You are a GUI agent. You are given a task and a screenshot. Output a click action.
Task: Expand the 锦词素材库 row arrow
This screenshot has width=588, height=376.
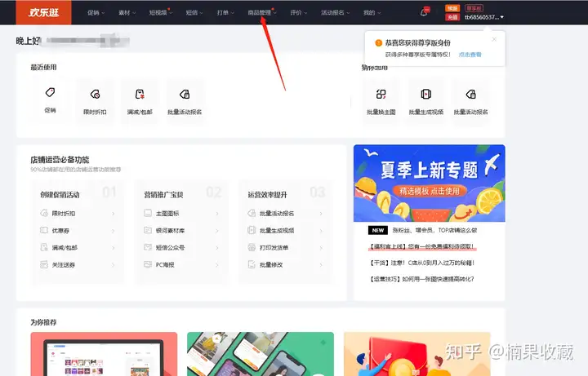(217, 231)
